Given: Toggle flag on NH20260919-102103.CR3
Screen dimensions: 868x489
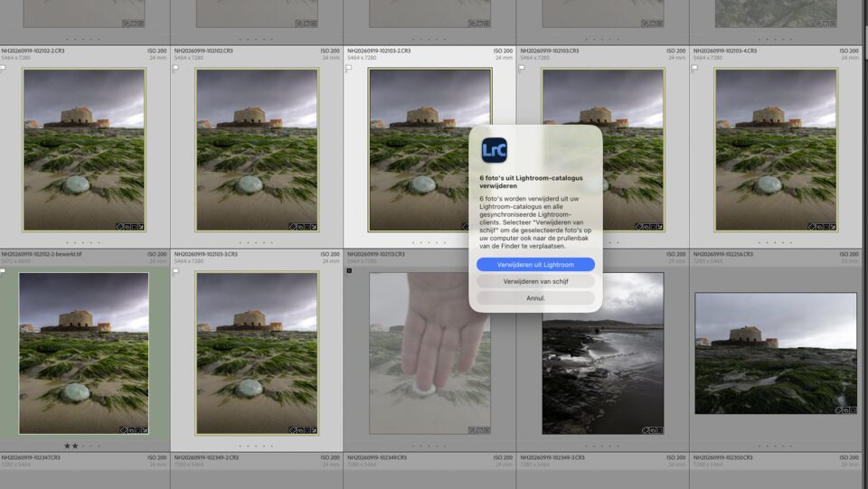Looking at the screenshot, I should (x=522, y=68).
